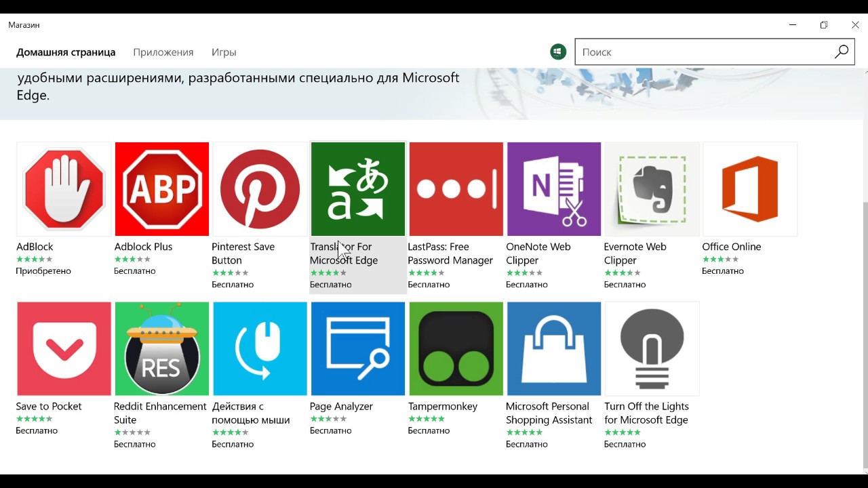The height and width of the screenshot is (488, 868).
Task: Open the green account avatar icon
Action: (x=558, y=52)
